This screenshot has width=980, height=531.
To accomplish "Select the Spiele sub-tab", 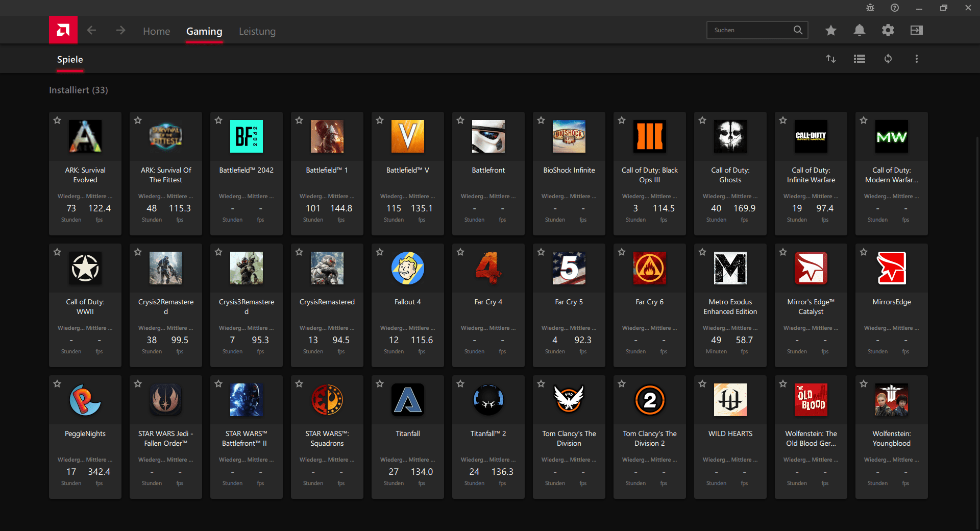I will [x=70, y=59].
